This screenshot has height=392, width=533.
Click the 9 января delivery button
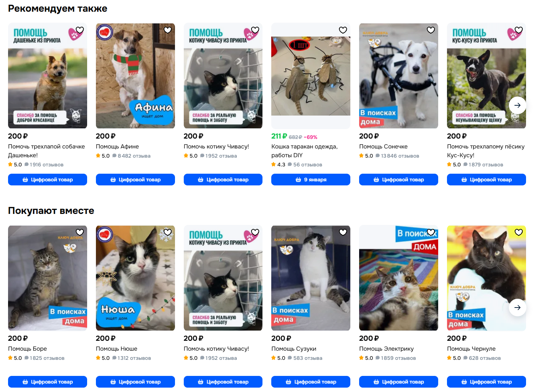coord(311,180)
